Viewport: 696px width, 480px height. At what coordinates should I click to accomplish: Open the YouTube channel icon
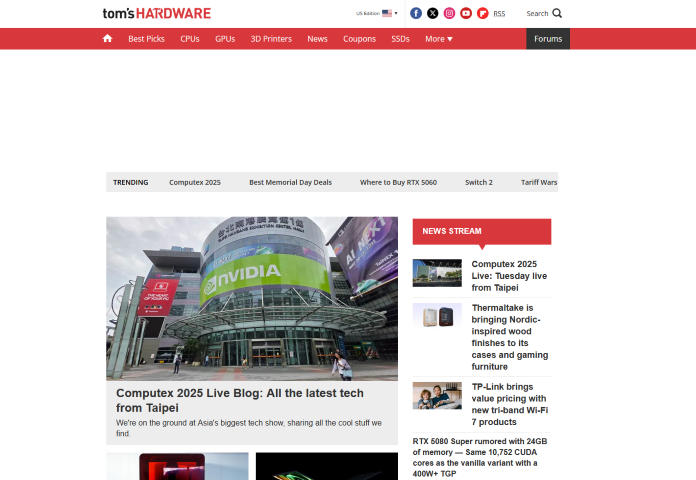click(x=466, y=13)
